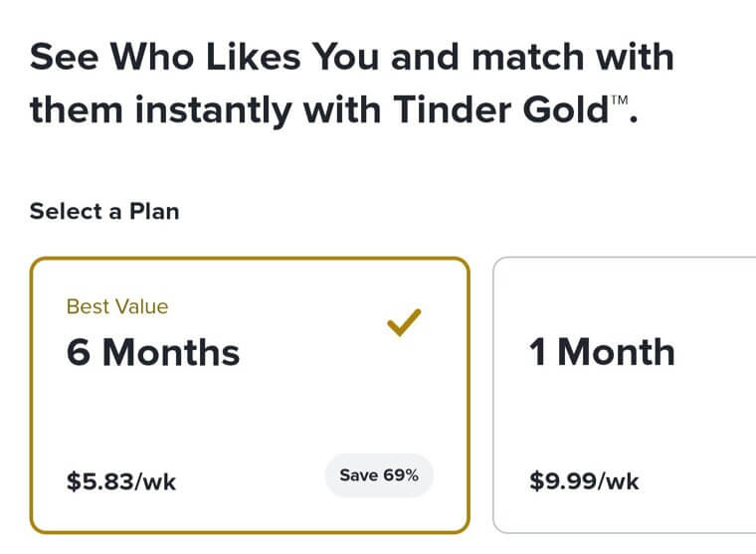The height and width of the screenshot is (554, 756).
Task: Select the 6 Months plan title
Action: [x=153, y=352]
